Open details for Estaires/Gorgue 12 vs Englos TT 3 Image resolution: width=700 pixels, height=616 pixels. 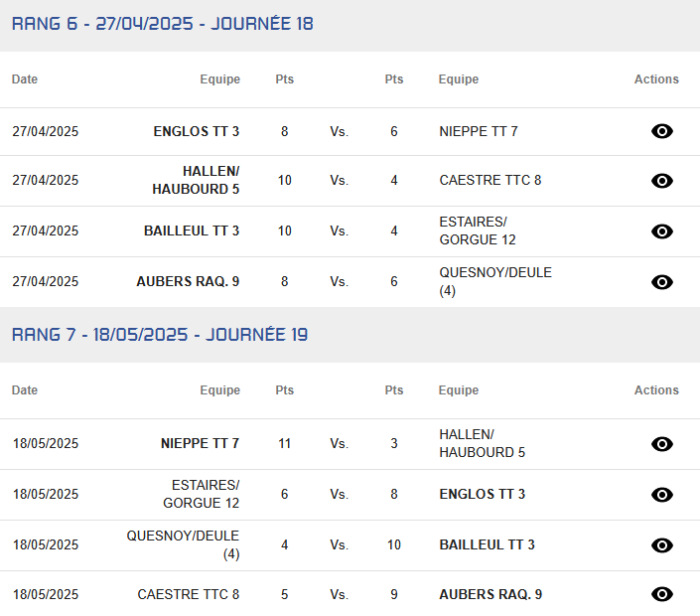tap(661, 495)
